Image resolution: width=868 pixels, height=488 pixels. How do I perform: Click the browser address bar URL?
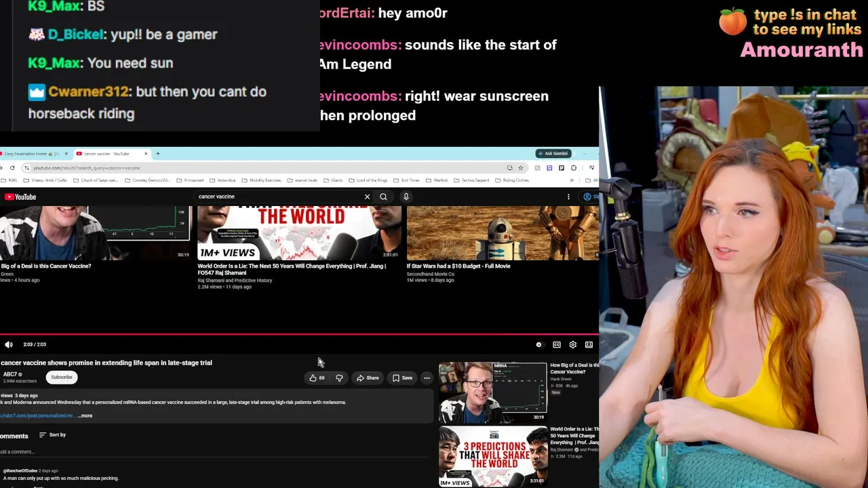(x=86, y=168)
